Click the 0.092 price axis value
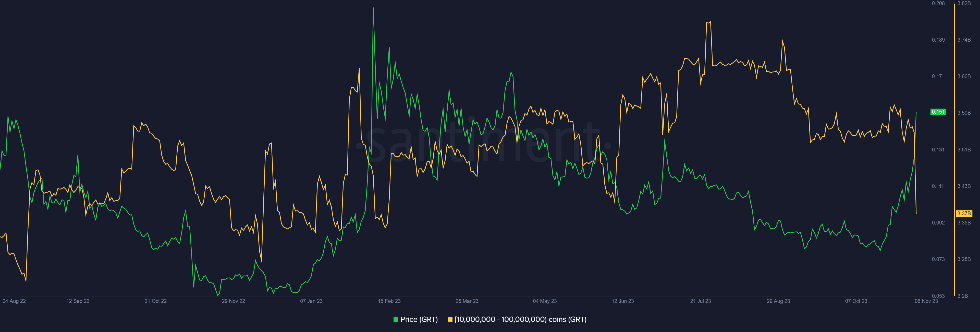The width and height of the screenshot is (980, 332). click(938, 223)
